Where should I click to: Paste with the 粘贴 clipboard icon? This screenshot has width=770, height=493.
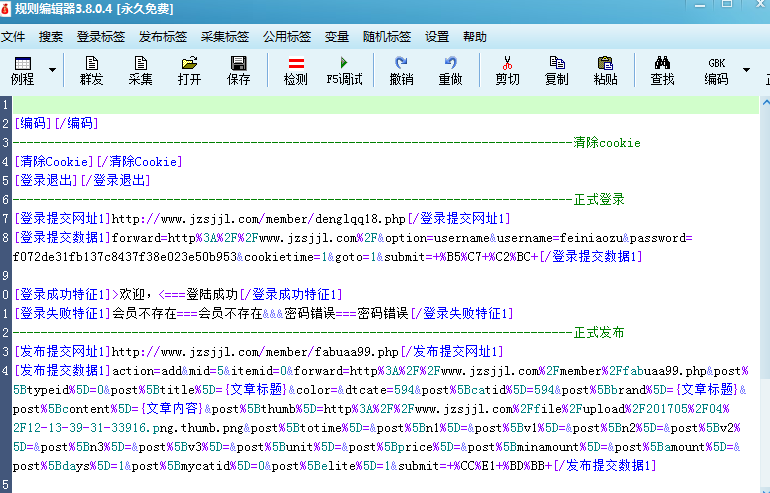tap(605, 71)
